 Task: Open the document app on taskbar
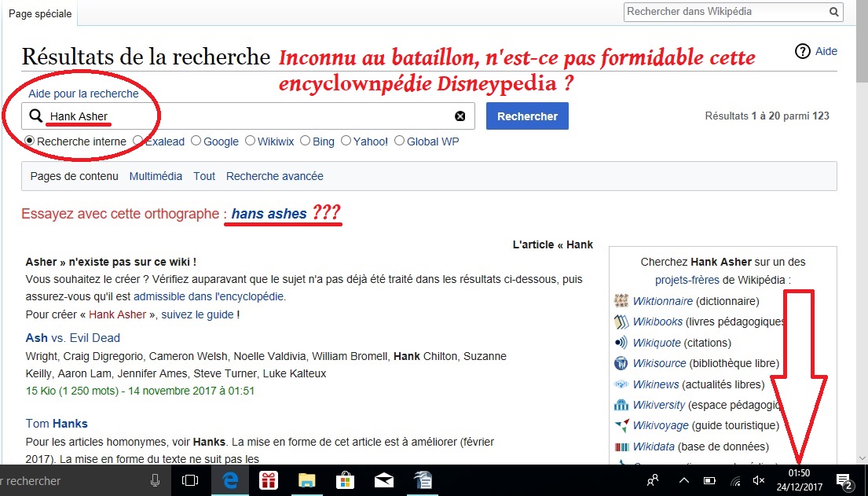click(423, 480)
